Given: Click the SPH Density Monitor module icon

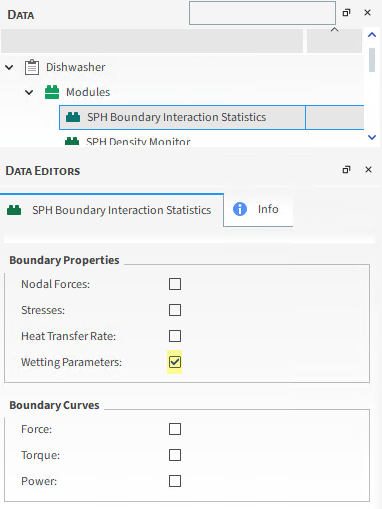Looking at the screenshot, I should (72, 141).
